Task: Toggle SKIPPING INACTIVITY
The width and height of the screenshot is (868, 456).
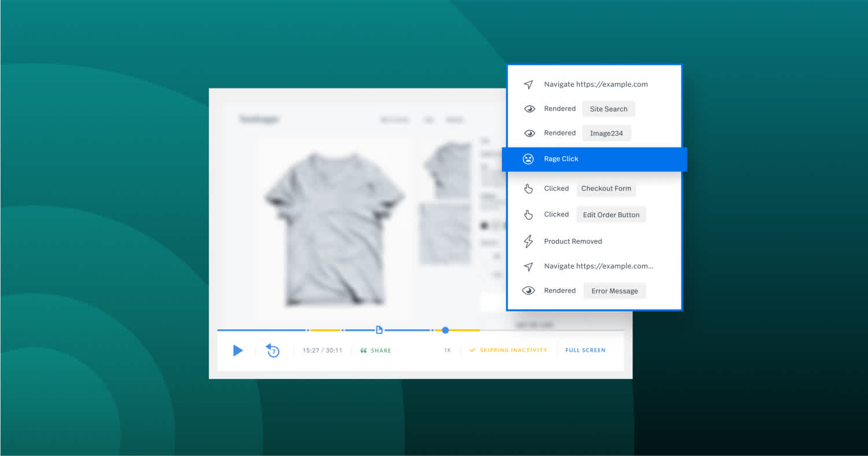Action: [508, 350]
